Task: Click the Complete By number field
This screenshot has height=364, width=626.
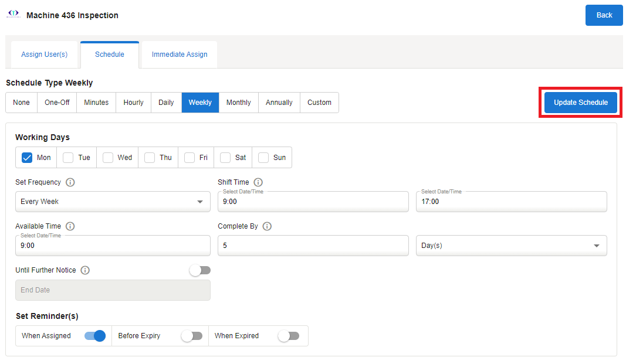Action: click(x=313, y=246)
